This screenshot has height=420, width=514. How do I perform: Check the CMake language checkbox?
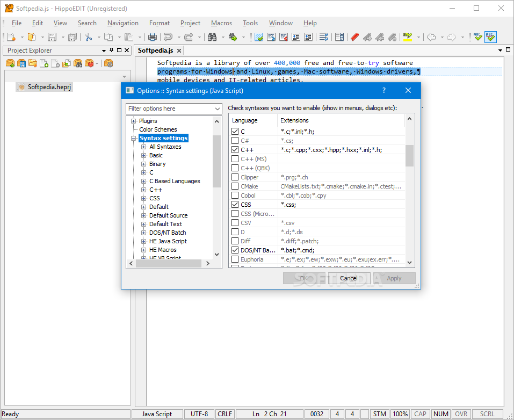tap(235, 186)
